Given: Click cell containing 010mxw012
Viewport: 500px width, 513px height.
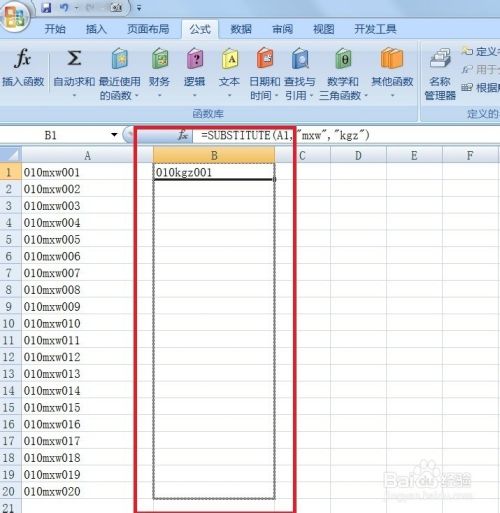Looking at the screenshot, I should pos(87,357).
